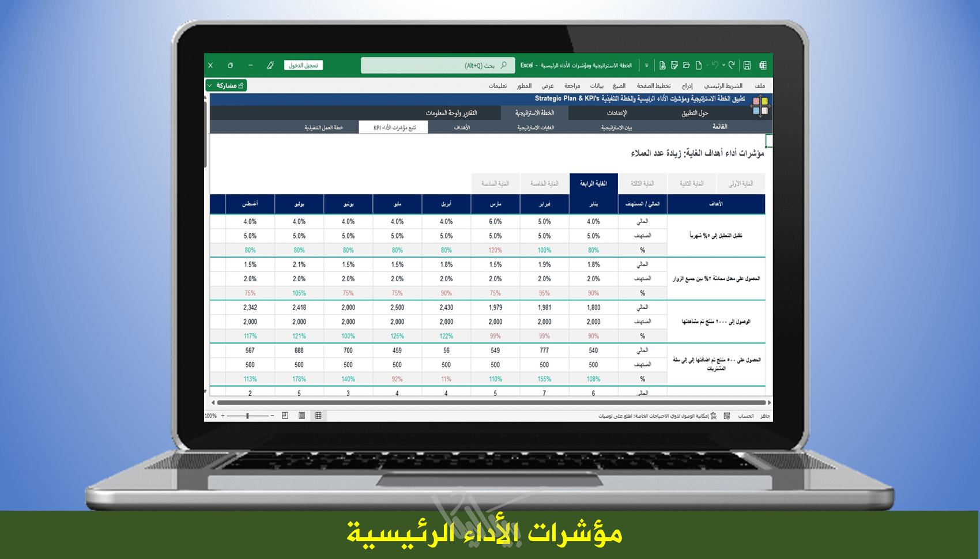Screen dimensions: 980x559
Task: Click the pencil-and-sheet icon next to Open folder
Action: pos(674,65)
